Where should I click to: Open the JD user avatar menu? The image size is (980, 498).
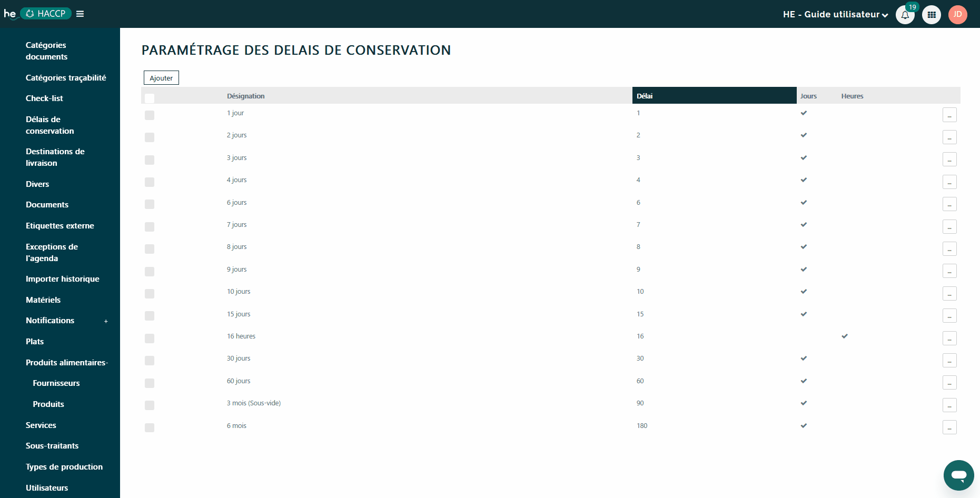tap(958, 15)
